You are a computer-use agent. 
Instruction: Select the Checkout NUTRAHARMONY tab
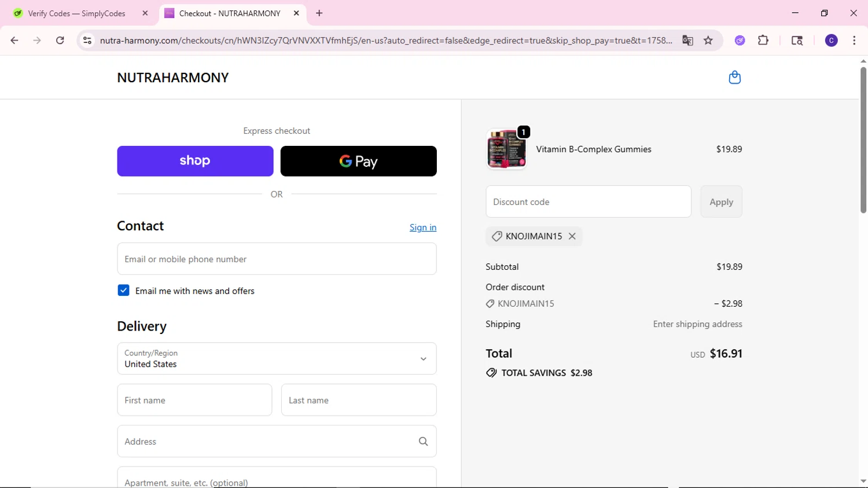(x=230, y=13)
